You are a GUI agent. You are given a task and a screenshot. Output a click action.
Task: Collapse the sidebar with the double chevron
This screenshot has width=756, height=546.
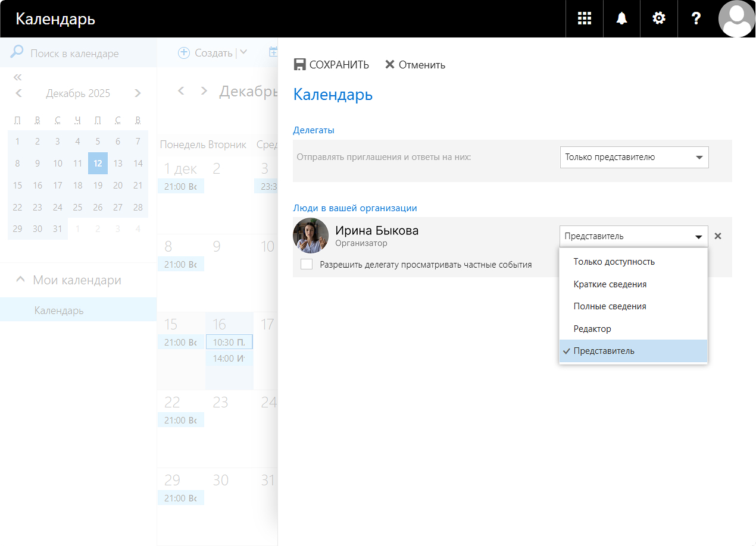pyautogui.click(x=17, y=77)
